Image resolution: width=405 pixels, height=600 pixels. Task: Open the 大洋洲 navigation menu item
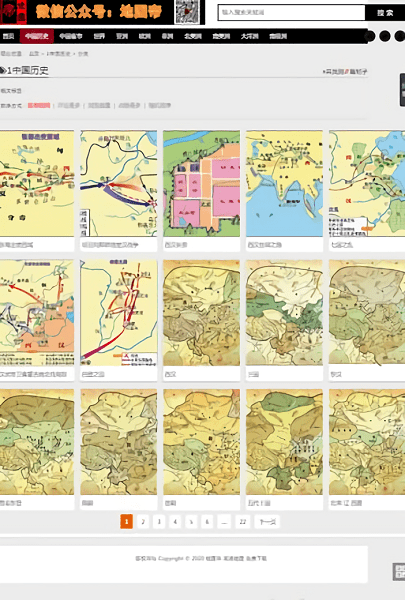[250, 36]
